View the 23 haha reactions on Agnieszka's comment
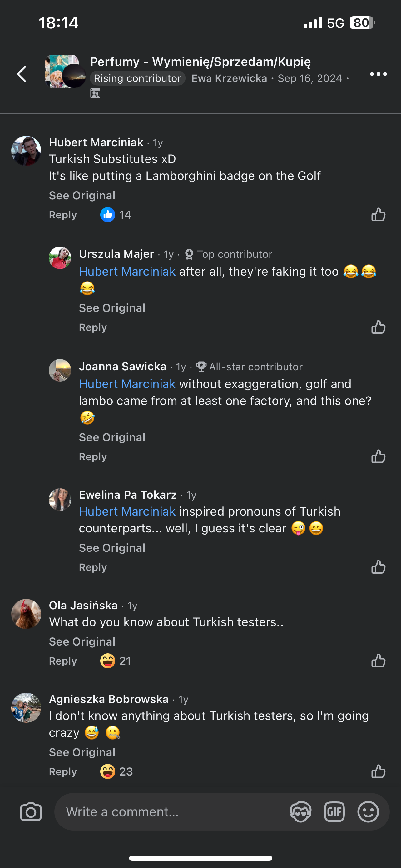Screen dimensions: 401x868 (x=116, y=771)
